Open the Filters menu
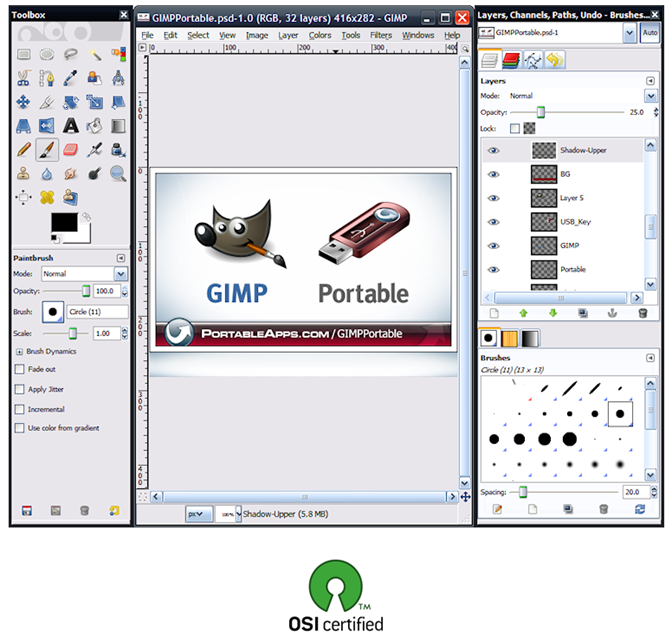 [x=381, y=35]
